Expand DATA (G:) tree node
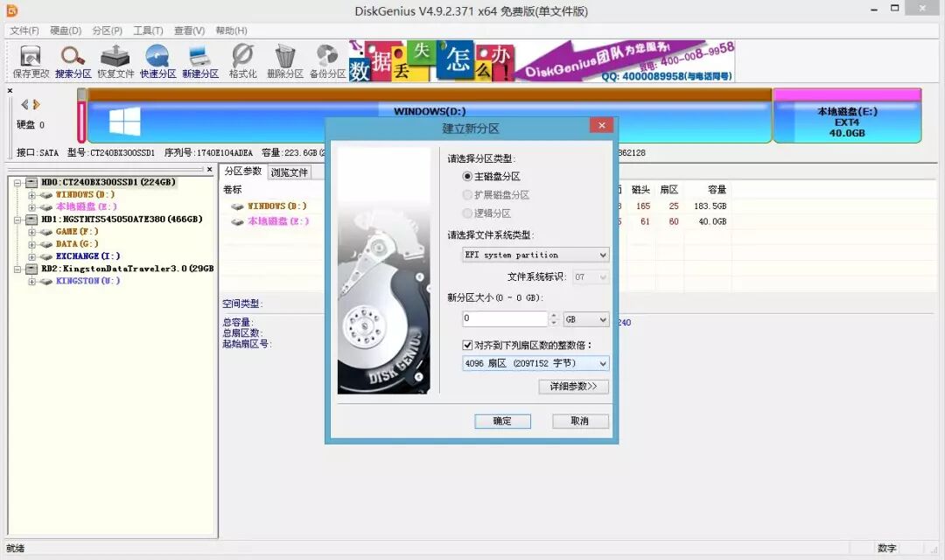The image size is (945, 560). [x=32, y=245]
